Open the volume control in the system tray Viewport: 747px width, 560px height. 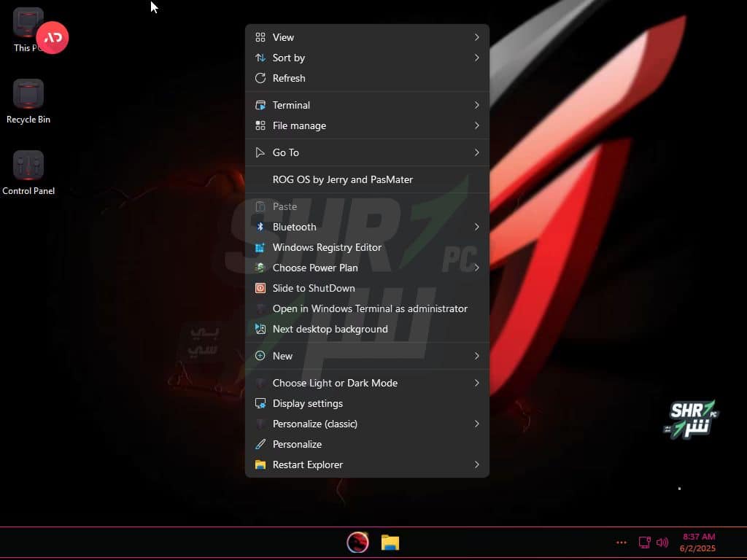coord(662,542)
